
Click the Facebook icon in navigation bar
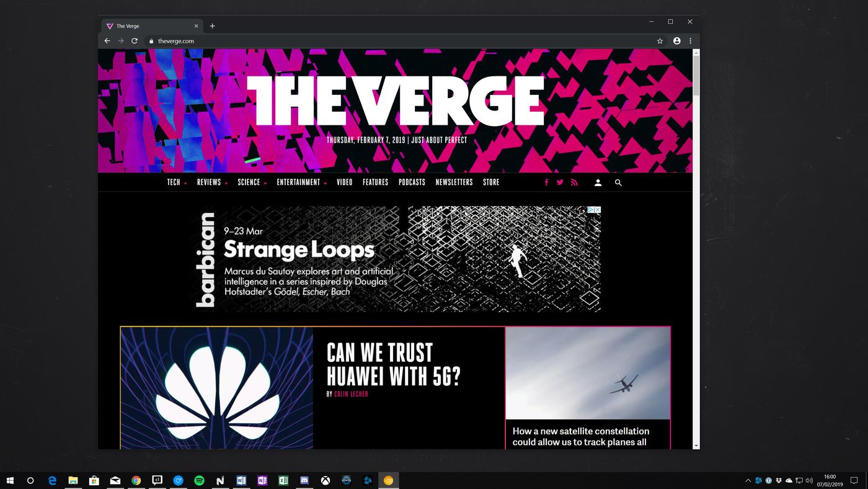pos(546,182)
